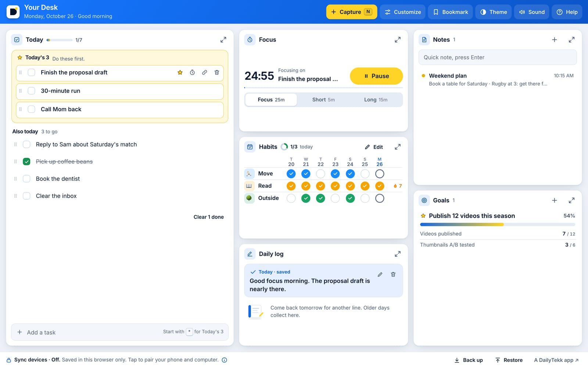The image size is (588, 368).
Task: Click the Bookmark button
Action: point(451,12)
